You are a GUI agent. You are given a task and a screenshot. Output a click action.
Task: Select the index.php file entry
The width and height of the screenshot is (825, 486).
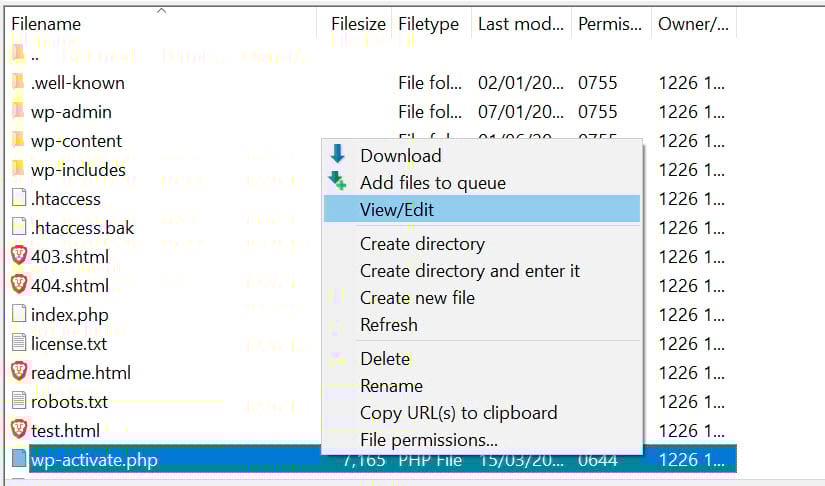pyautogui.click(x=69, y=315)
